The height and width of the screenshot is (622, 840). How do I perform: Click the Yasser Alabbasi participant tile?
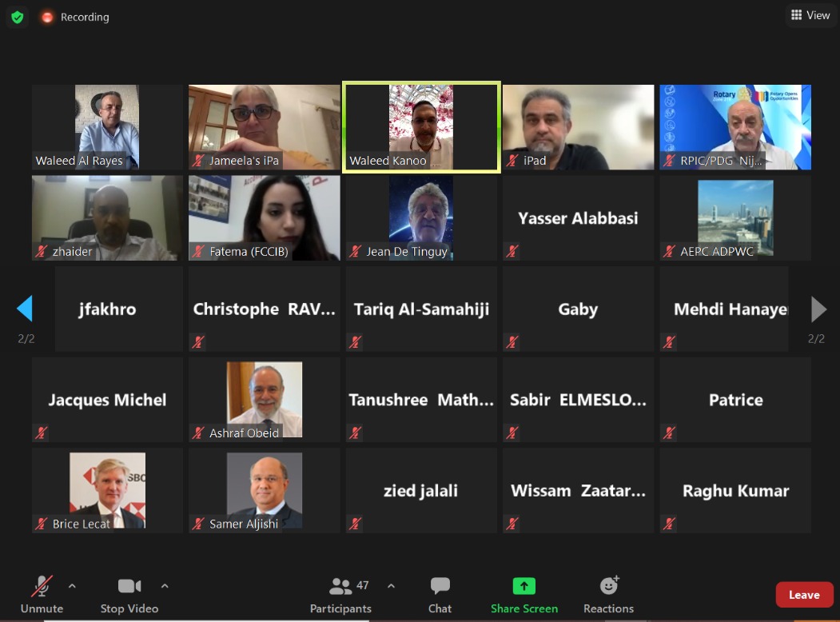coord(578,218)
